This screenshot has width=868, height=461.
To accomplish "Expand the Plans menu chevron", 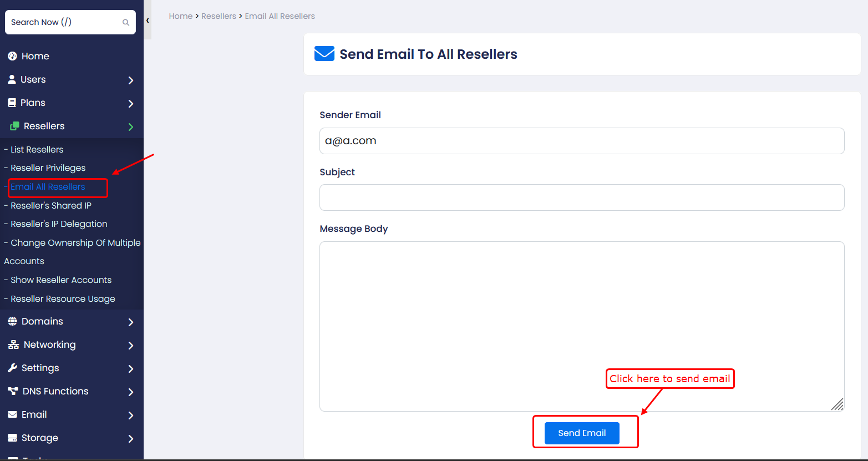I will point(131,104).
